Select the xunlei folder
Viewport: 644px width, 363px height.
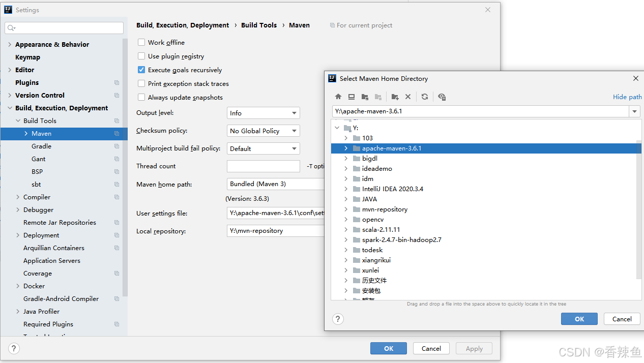coord(370,270)
